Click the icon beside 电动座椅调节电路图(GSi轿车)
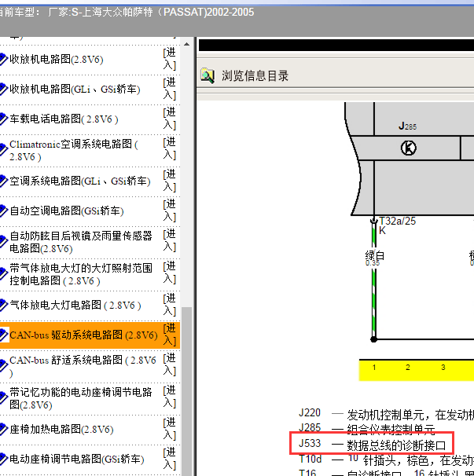 click(4, 459)
